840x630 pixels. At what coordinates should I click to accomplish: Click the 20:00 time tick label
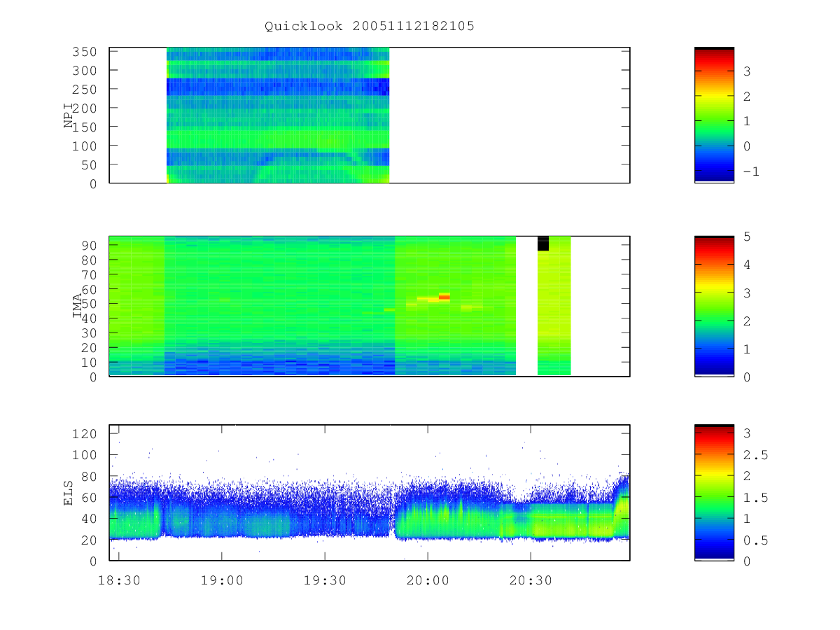pyautogui.click(x=428, y=580)
